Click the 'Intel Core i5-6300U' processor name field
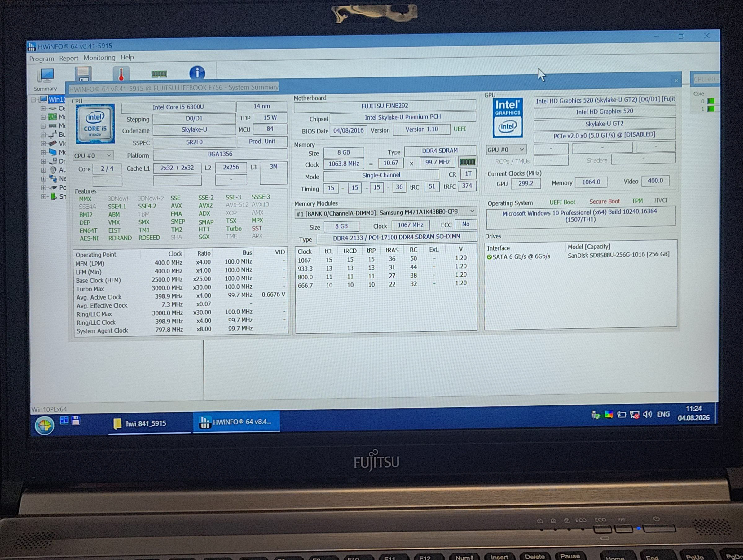 [178, 107]
